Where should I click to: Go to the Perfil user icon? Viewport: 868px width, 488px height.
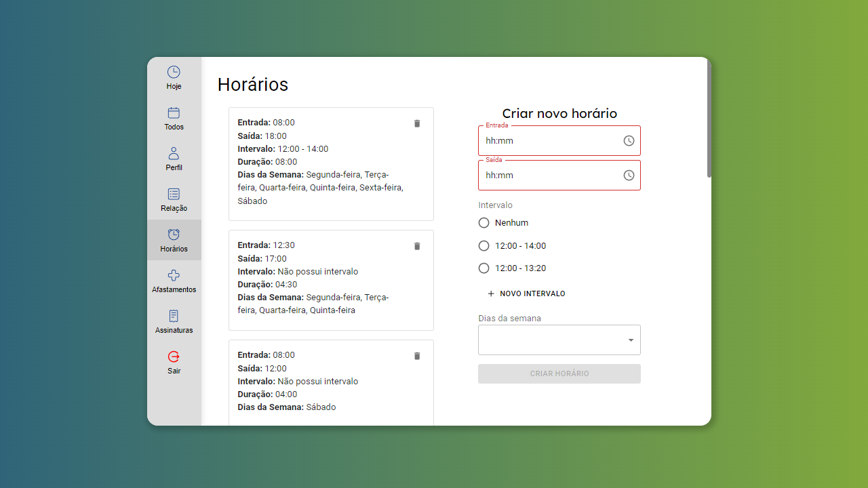pyautogui.click(x=174, y=153)
